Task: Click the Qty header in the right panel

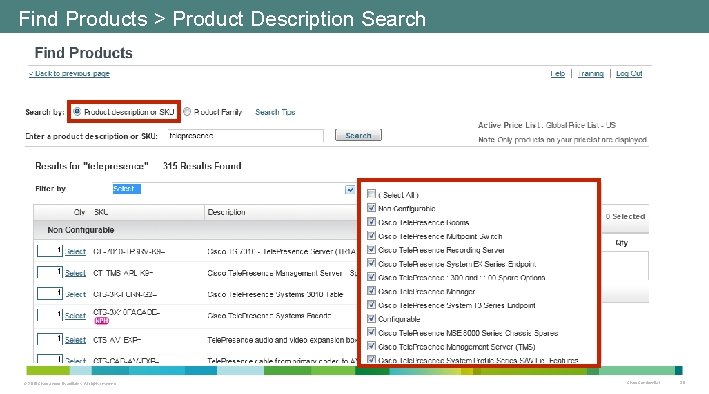Action: pyautogui.click(x=621, y=243)
